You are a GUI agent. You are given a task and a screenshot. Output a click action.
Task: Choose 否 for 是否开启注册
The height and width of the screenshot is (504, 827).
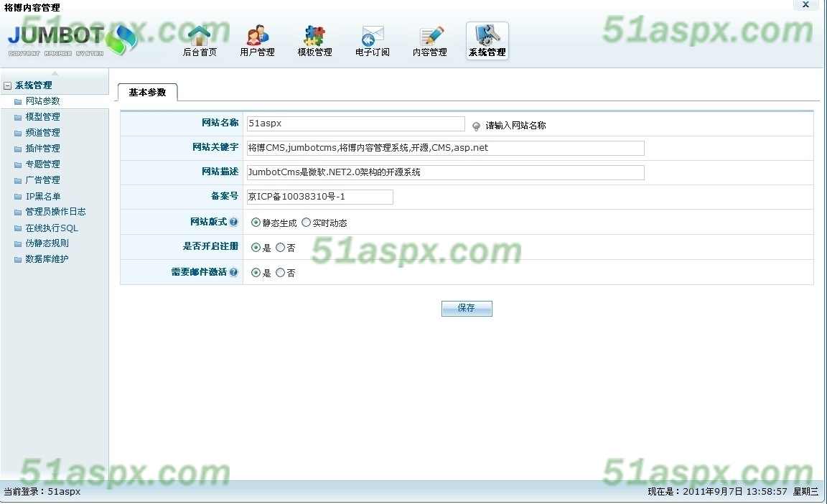[x=280, y=247]
